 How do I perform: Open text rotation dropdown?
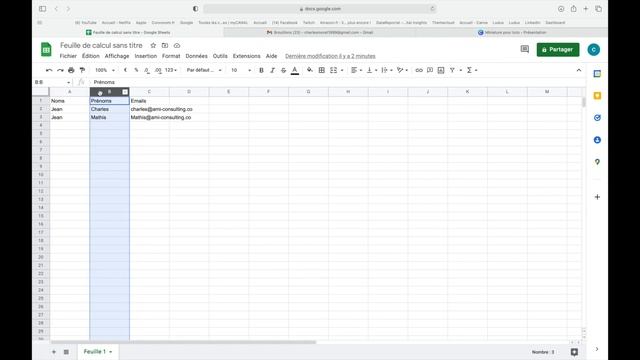[402, 70]
